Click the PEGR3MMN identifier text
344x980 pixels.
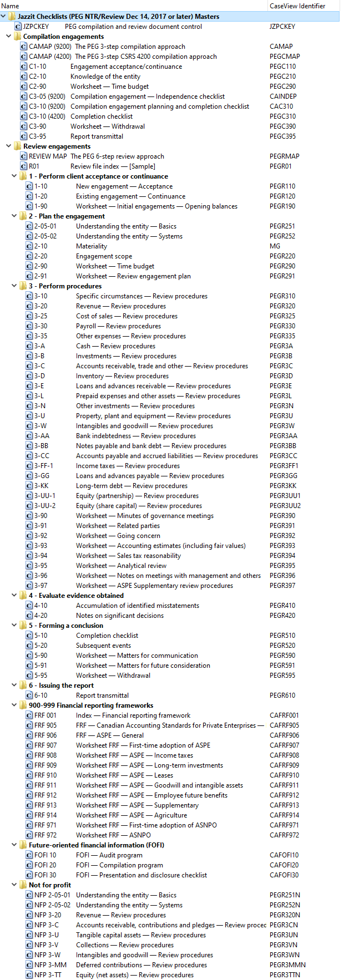pos(287,965)
